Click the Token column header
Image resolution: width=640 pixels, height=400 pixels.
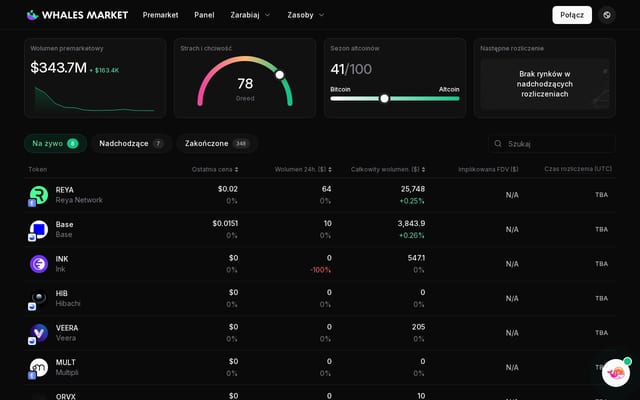[38, 169]
